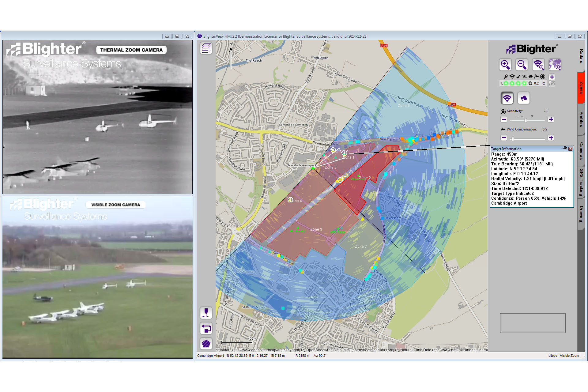Pin the Target Information panel

coord(565,149)
